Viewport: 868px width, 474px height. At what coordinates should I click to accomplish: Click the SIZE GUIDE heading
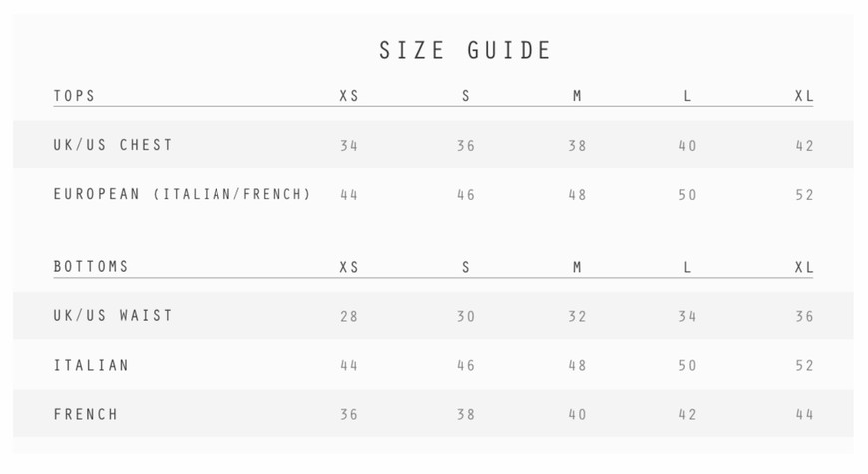point(465,50)
